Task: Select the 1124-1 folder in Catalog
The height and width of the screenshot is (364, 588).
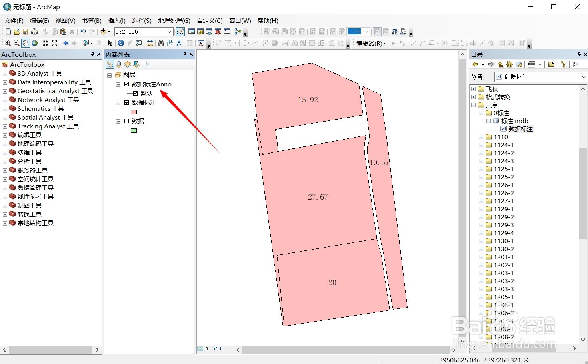Action: pyautogui.click(x=504, y=145)
